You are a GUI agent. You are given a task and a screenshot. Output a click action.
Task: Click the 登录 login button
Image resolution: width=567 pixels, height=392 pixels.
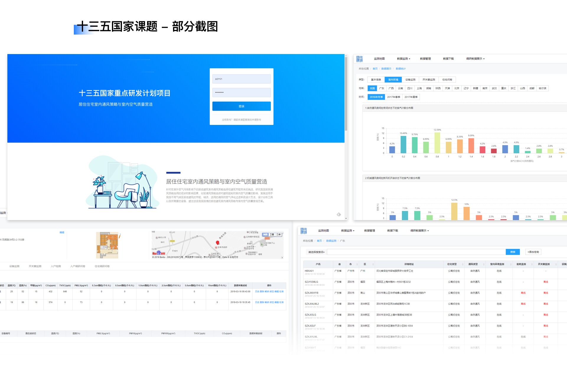pyautogui.click(x=241, y=106)
